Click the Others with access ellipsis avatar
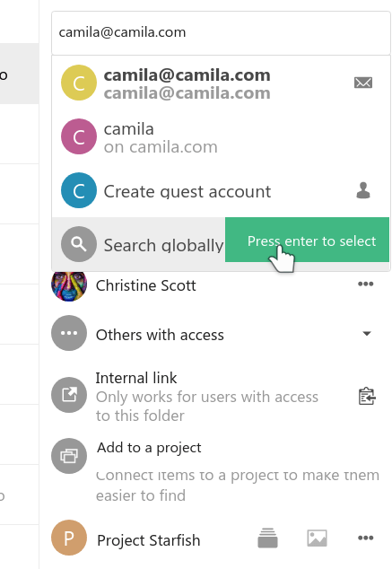The image size is (392, 569). (x=69, y=333)
